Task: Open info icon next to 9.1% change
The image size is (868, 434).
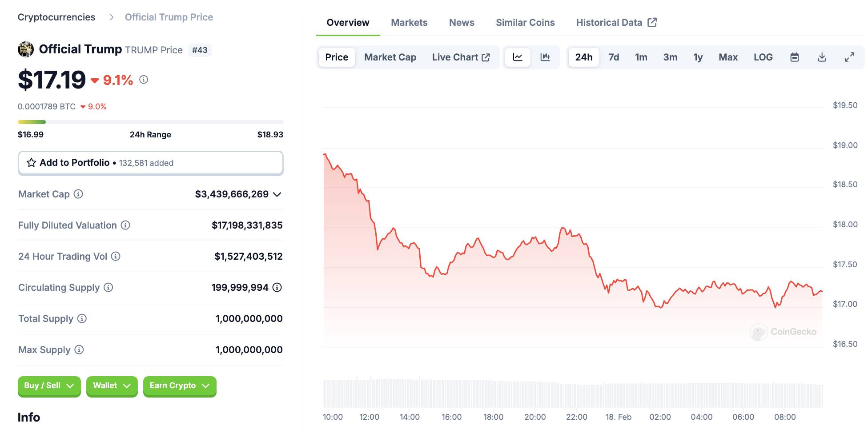Action: 144,80
